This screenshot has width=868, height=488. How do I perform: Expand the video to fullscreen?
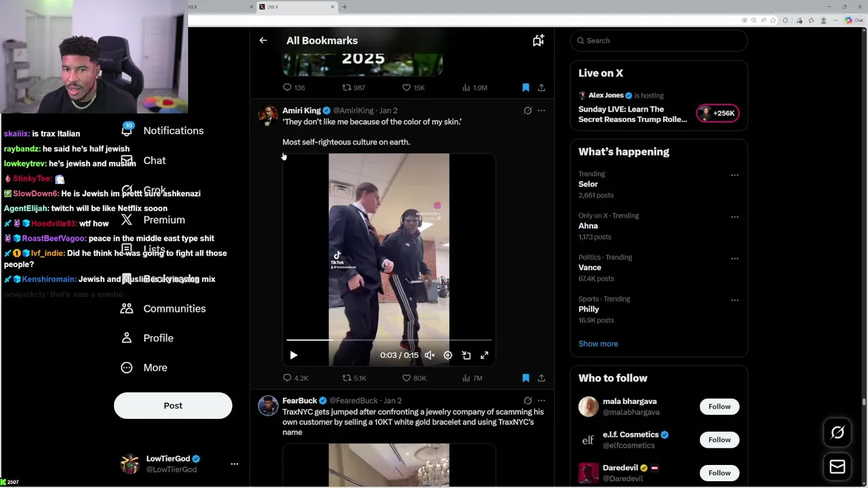pos(484,355)
